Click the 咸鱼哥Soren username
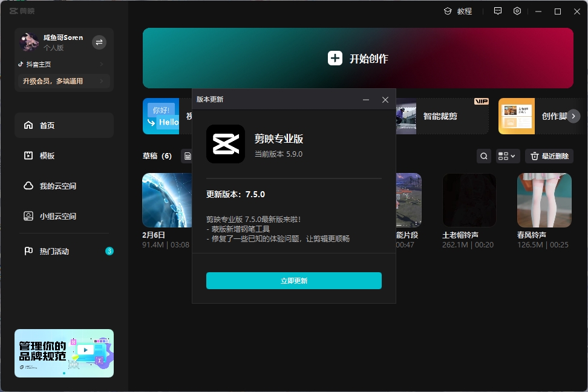588x392 pixels. 63,38
